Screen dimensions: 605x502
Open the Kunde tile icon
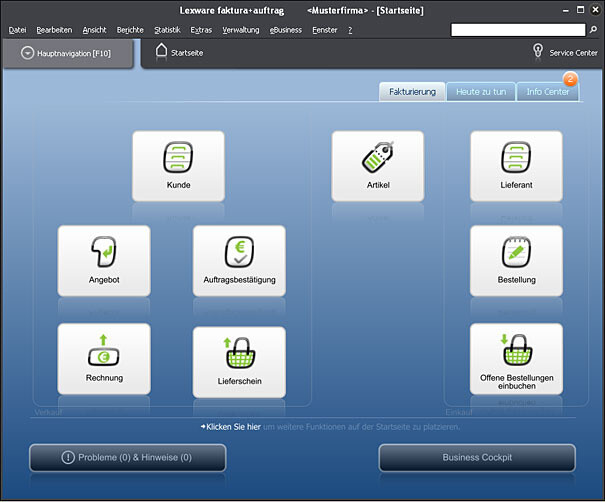(x=178, y=158)
